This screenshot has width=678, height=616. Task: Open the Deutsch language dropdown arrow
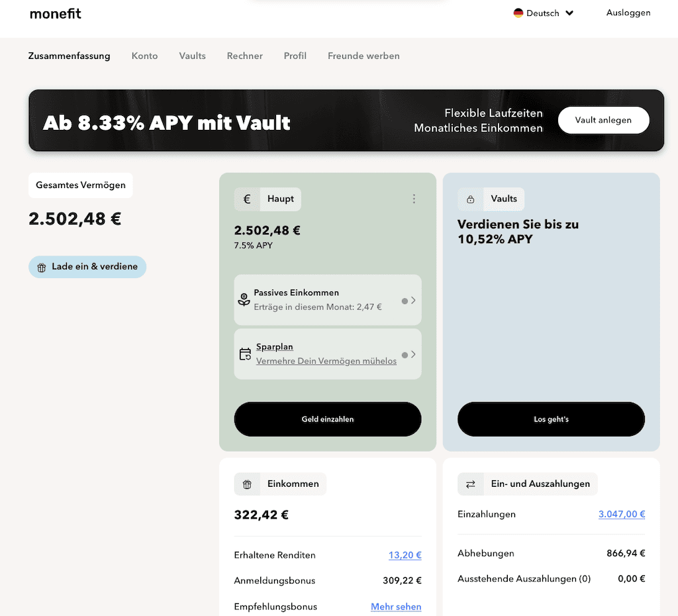[x=569, y=13]
